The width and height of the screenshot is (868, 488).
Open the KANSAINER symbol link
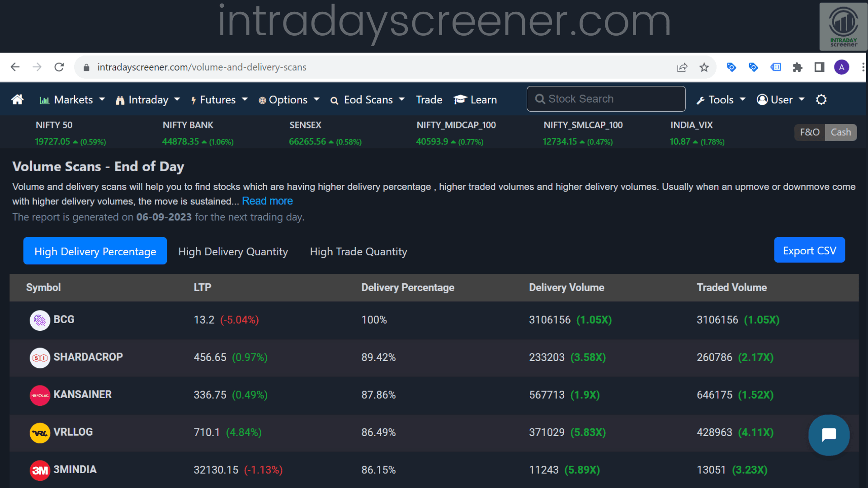pos(82,394)
